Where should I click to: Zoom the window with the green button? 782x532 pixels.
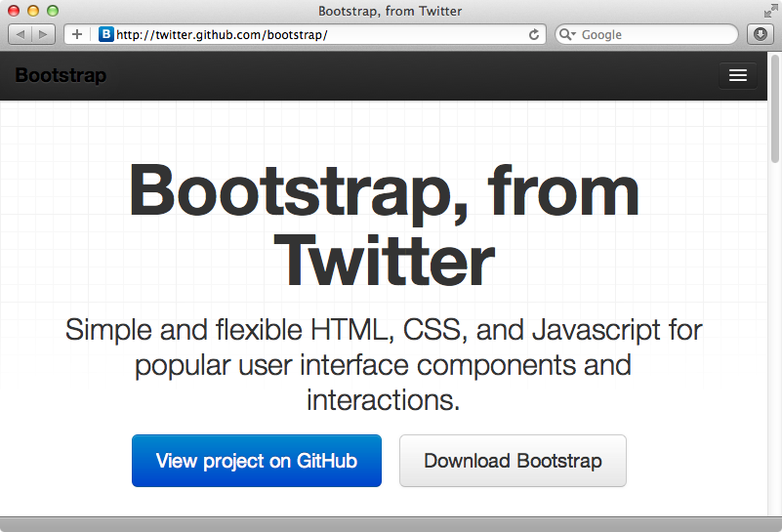(x=53, y=11)
